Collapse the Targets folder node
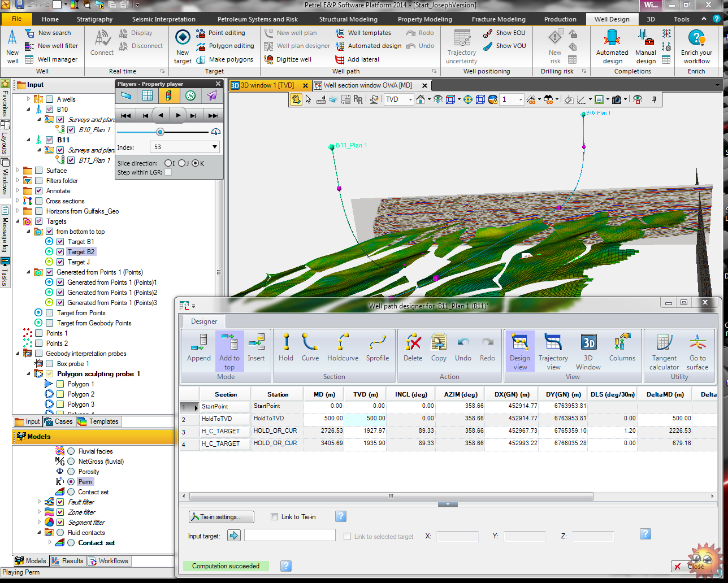This screenshot has height=583, width=728. pos(18,221)
